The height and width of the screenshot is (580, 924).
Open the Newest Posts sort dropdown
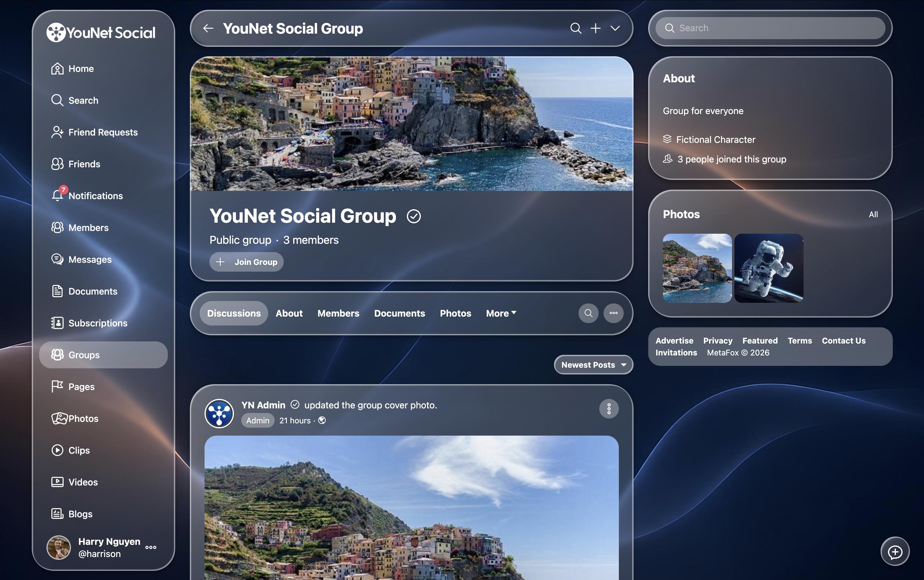[x=593, y=364]
